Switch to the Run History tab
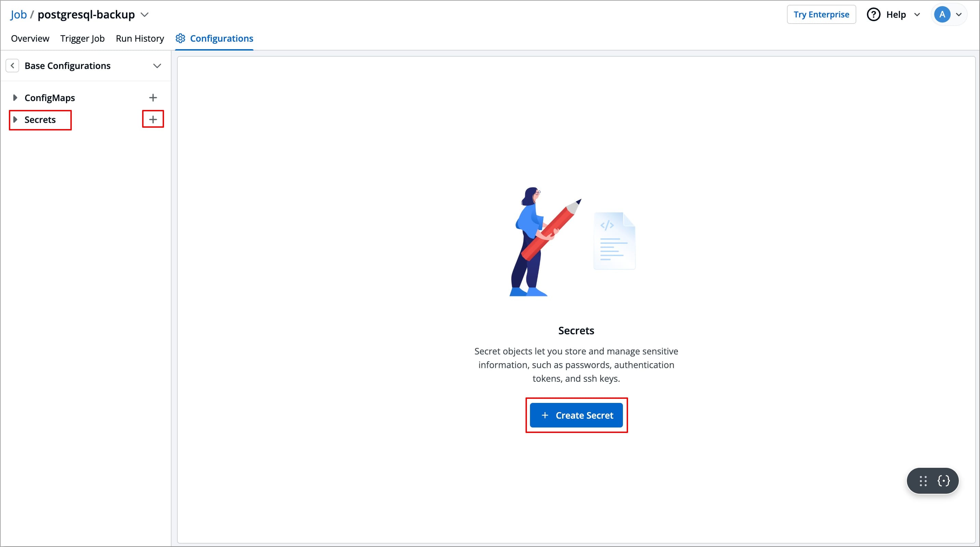 tap(140, 38)
